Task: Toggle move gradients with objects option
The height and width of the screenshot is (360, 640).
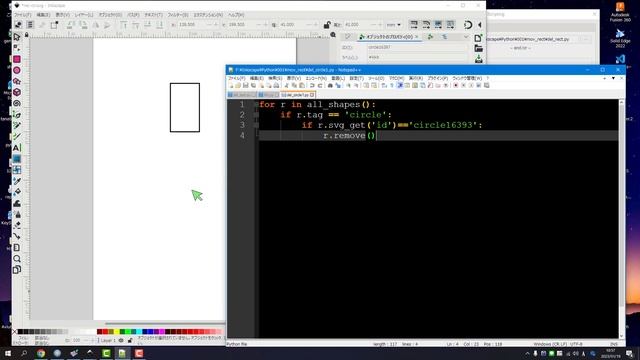Action: tap(438, 25)
